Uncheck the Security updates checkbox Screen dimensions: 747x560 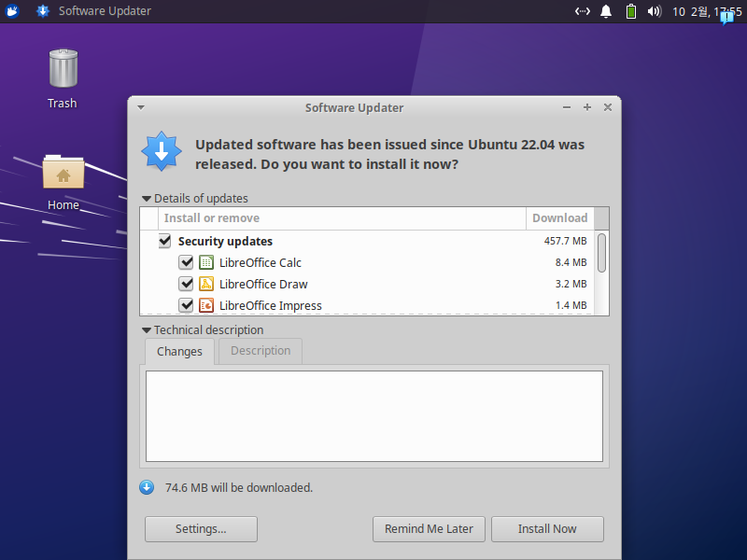(x=165, y=241)
